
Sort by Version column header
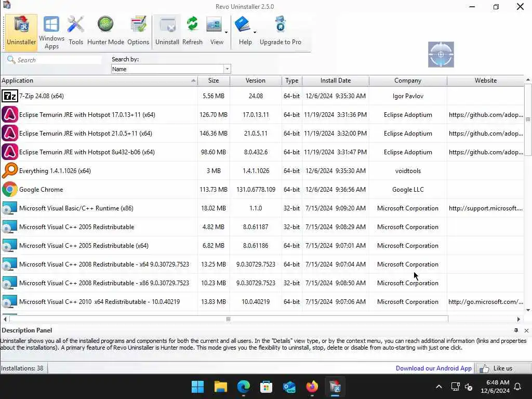coord(256,81)
